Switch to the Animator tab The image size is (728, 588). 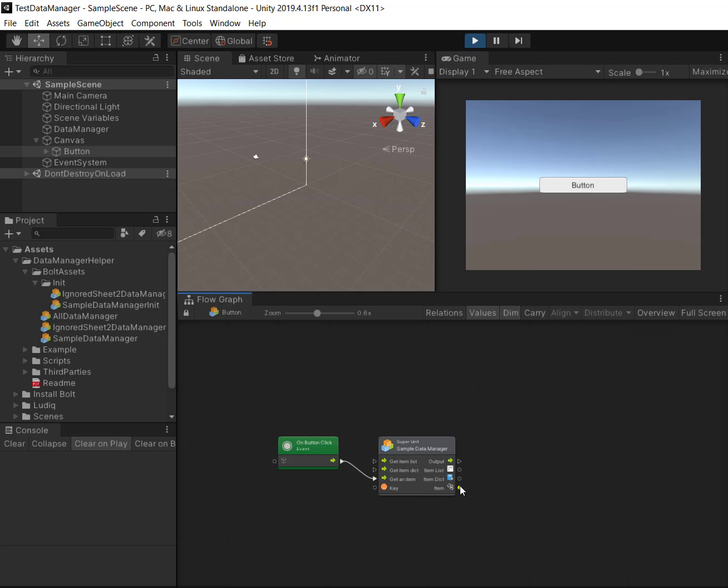(x=337, y=58)
